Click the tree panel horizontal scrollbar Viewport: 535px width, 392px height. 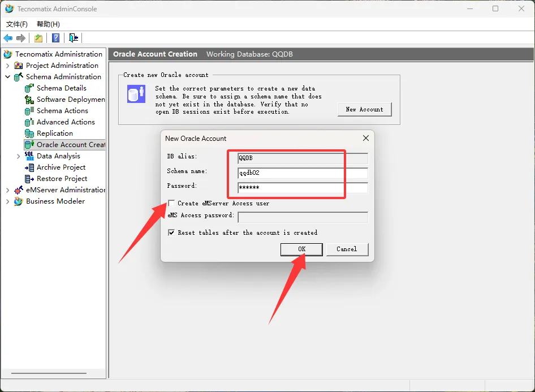pos(49,373)
